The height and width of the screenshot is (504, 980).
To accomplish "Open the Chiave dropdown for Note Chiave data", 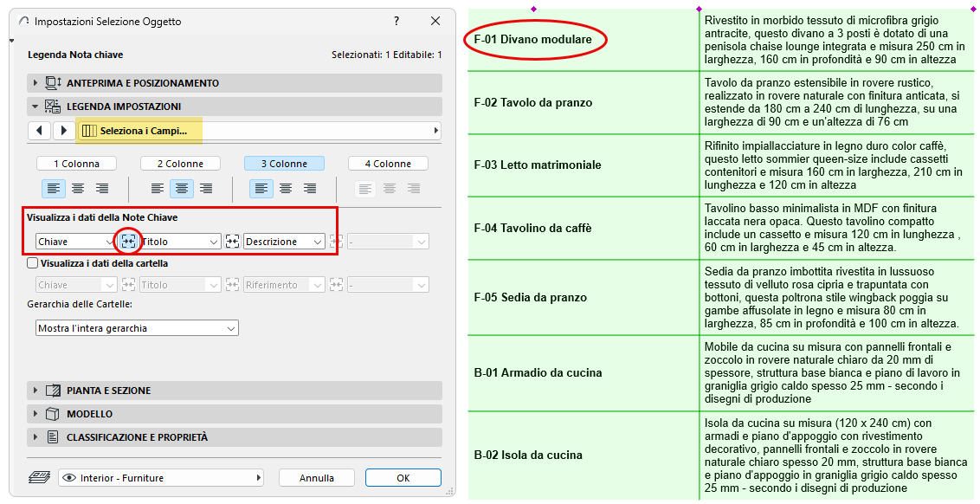I will click(x=76, y=242).
